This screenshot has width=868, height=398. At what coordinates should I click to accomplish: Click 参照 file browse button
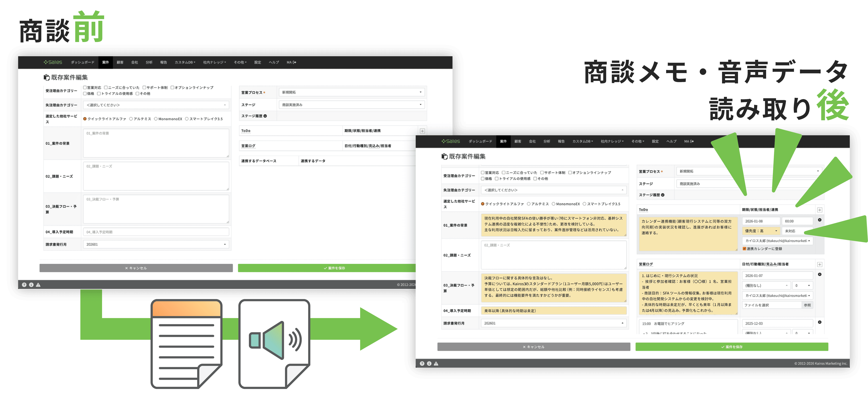pyautogui.click(x=807, y=305)
